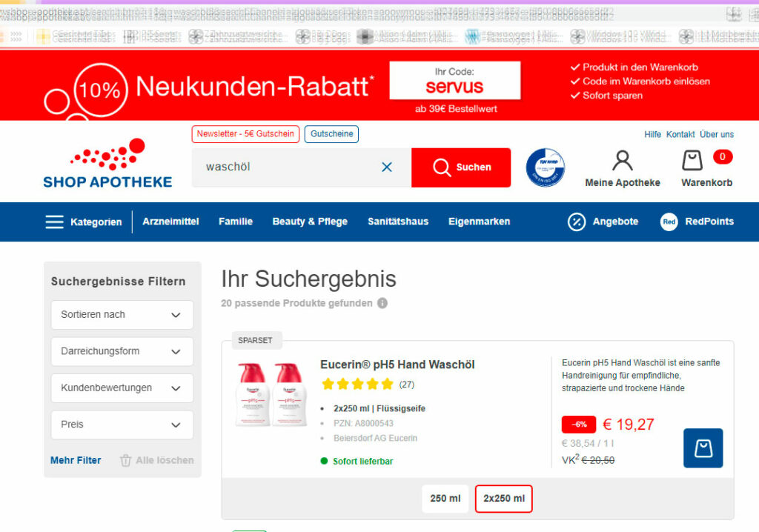Open the Eucerin pH5 Hand Waschöl product image

(x=271, y=394)
